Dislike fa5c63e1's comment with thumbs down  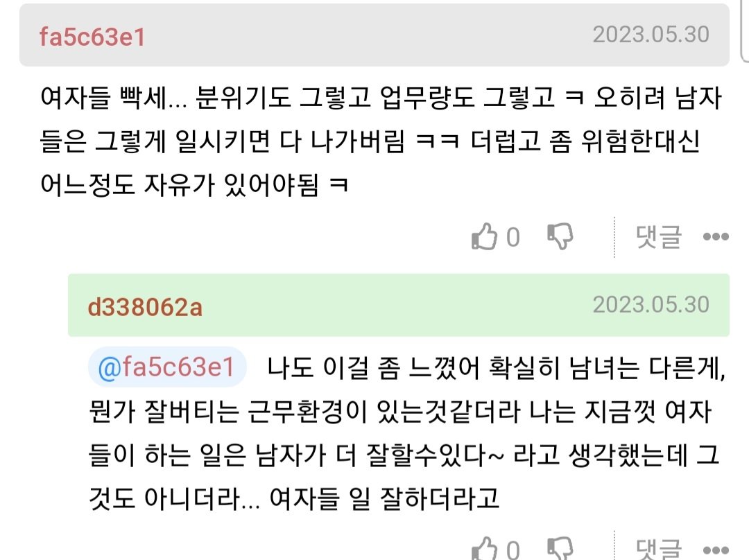point(560,237)
